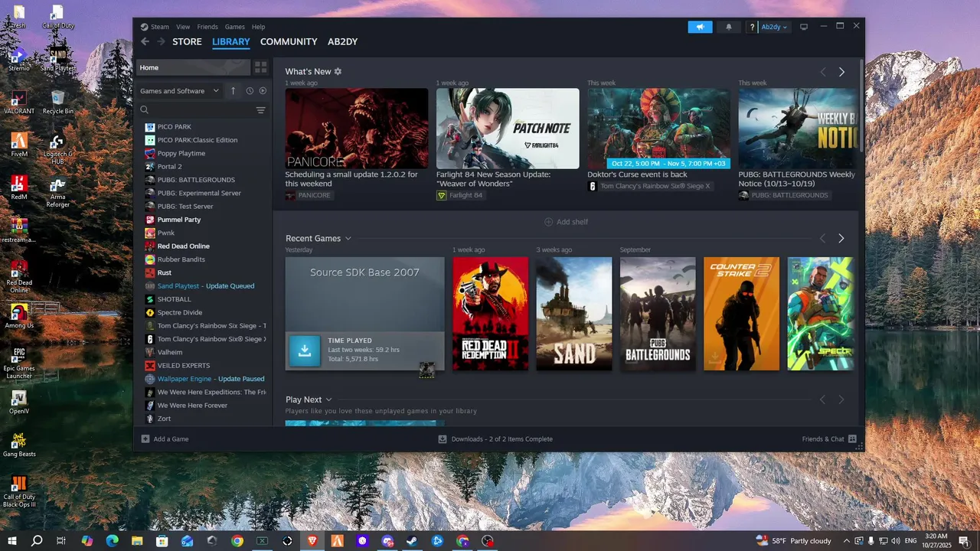
Task: Click Add shelf button
Action: (x=566, y=222)
